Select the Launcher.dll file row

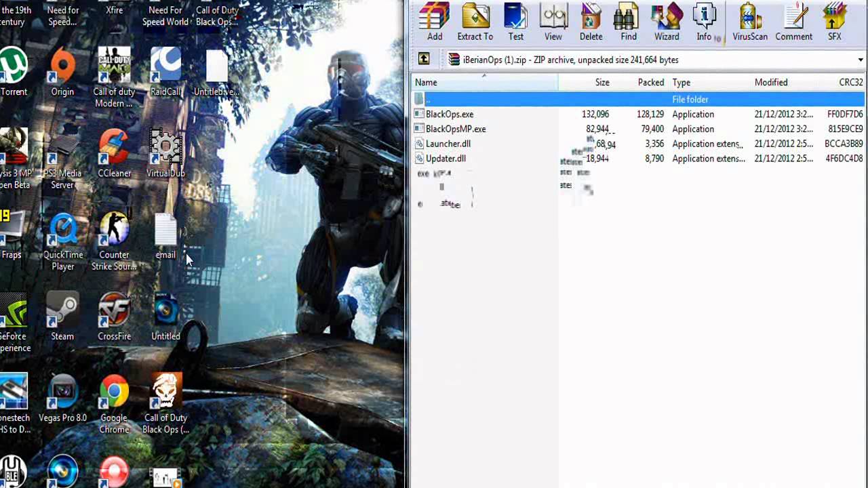coord(639,144)
